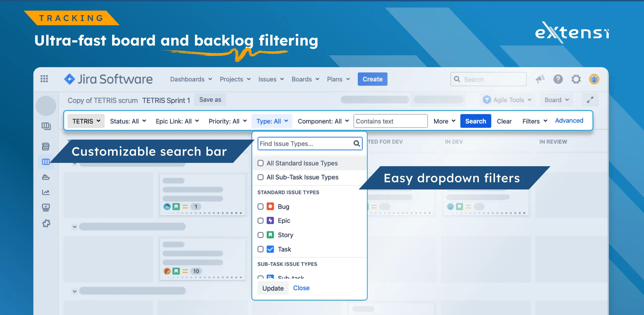Click the Save as button
Image resolution: width=644 pixels, height=315 pixels.
[x=210, y=100]
